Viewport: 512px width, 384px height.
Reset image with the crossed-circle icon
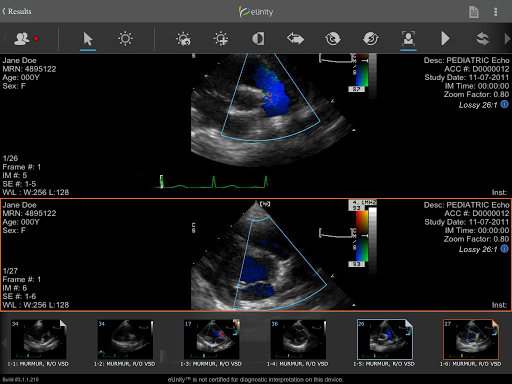click(371, 39)
